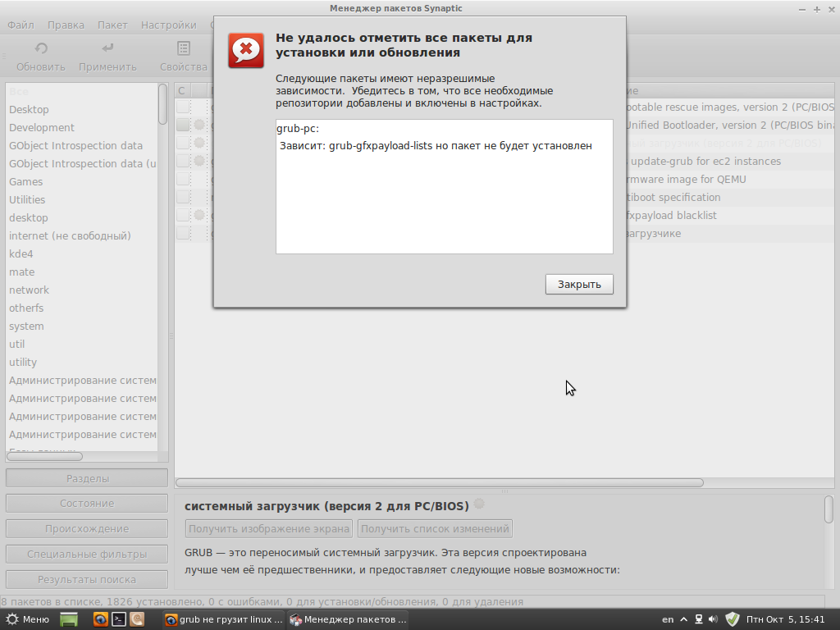Toggle status box for the update-grub ec2 instances row
This screenshot has width=840, height=630.
(x=183, y=161)
